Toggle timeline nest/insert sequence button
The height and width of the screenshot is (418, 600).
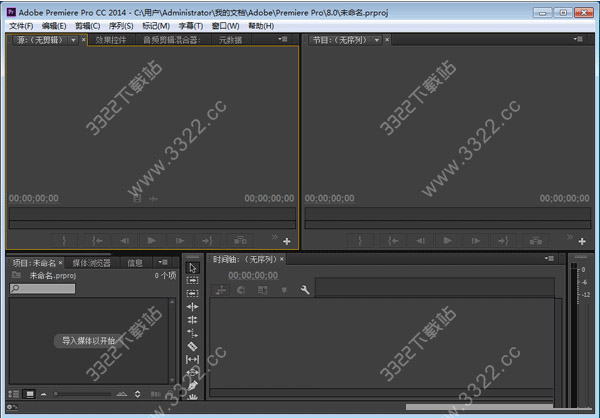220,291
